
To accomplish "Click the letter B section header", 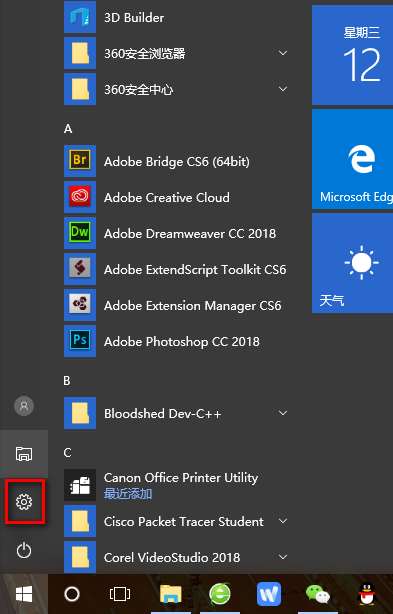I will [x=67, y=381].
